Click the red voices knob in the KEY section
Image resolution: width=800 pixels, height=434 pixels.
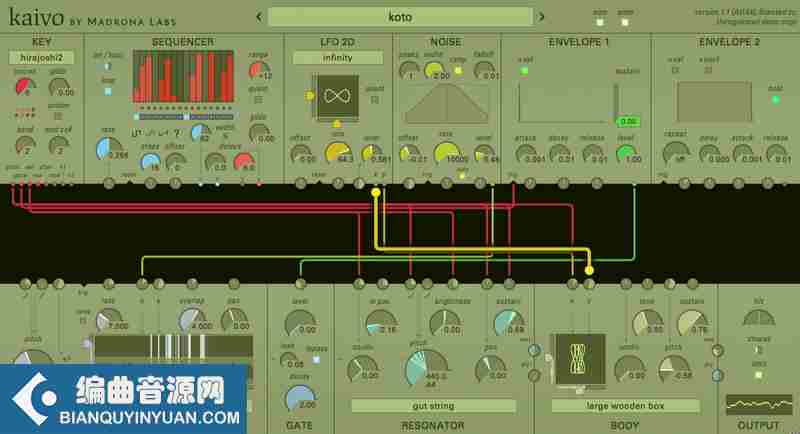[25, 87]
